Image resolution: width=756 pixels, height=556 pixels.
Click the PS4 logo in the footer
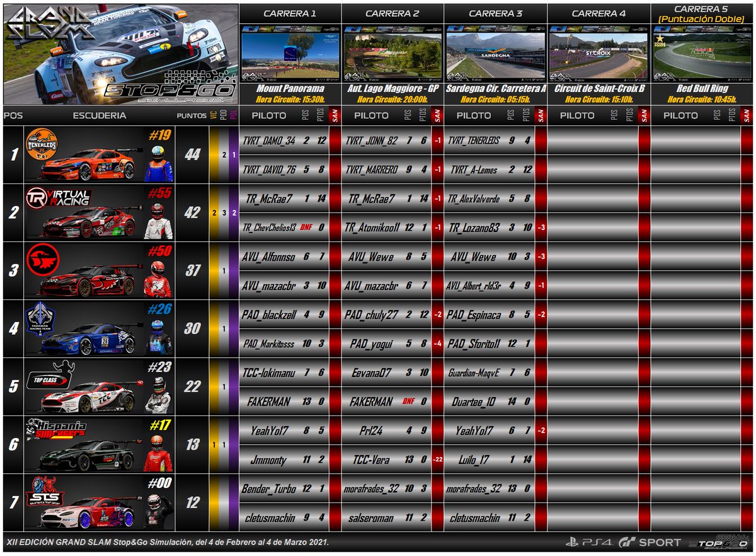pyautogui.click(x=588, y=542)
